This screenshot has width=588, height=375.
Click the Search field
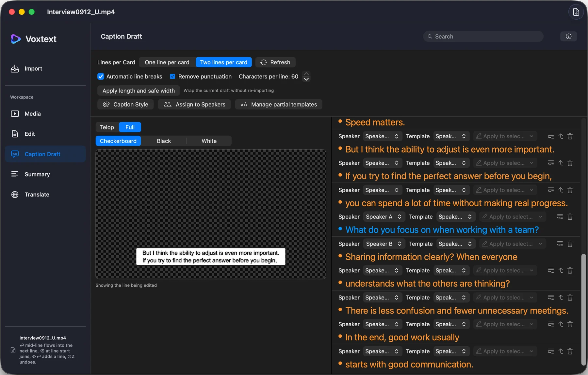[x=483, y=36]
